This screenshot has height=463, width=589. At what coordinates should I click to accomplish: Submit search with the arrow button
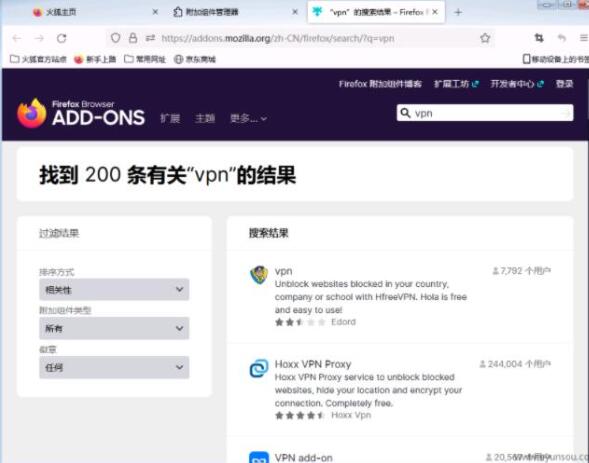click(x=566, y=113)
